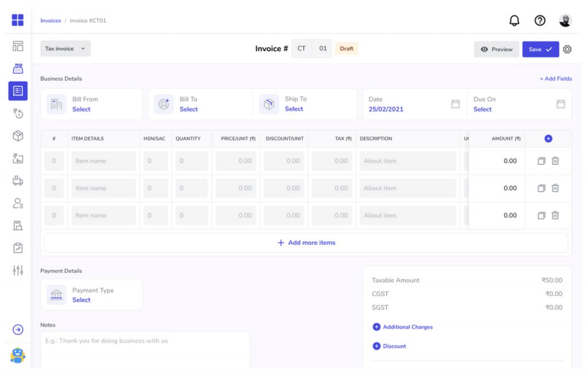The width and height of the screenshot is (588, 375).
Task: Click + Add Fields link
Action: pos(556,78)
